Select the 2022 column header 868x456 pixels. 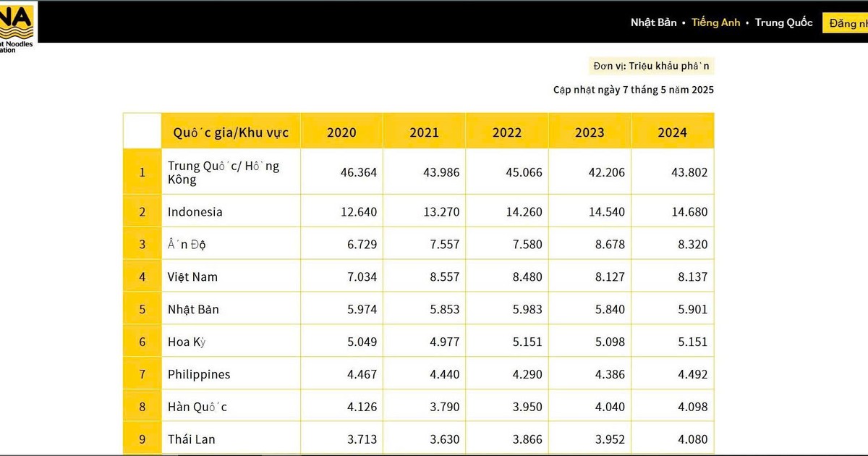point(507,132)
